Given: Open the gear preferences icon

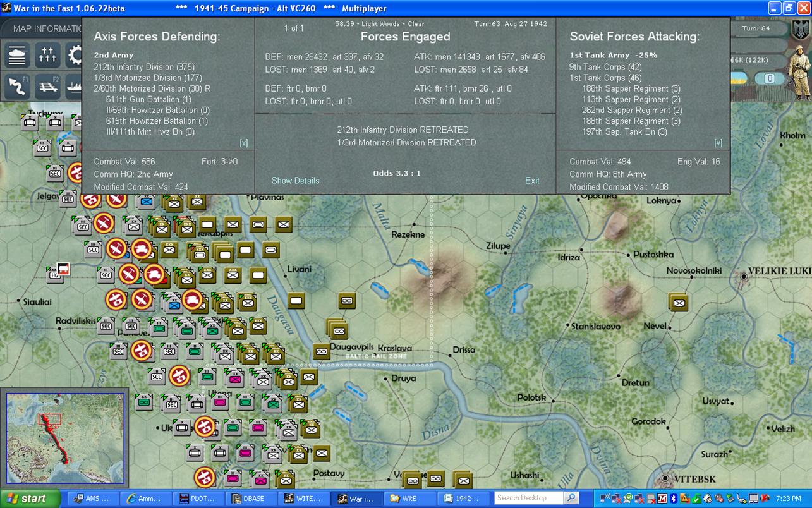Looking at the screenshot, I should (x=75, y=56).
